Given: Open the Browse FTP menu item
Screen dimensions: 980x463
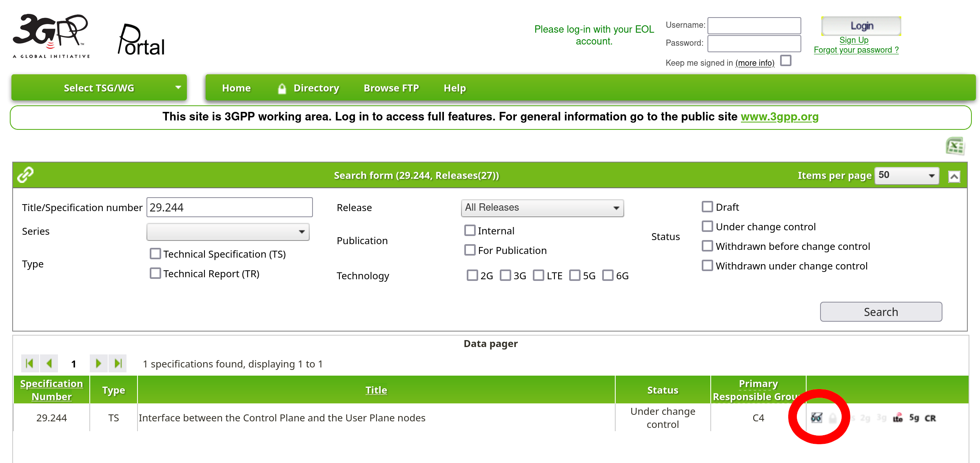Looking at the screenshot, I should coord(391,88).
